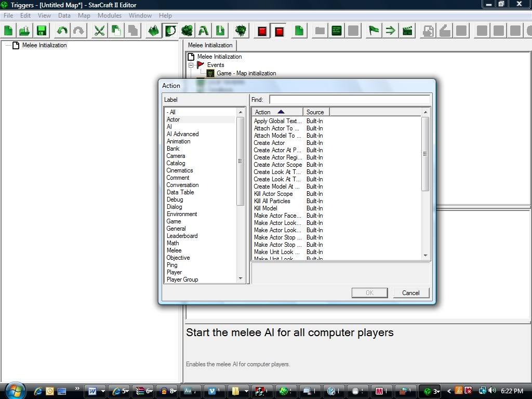Open the Word taskbar button
The image size is (532, 399).
(x=96, y=391)
